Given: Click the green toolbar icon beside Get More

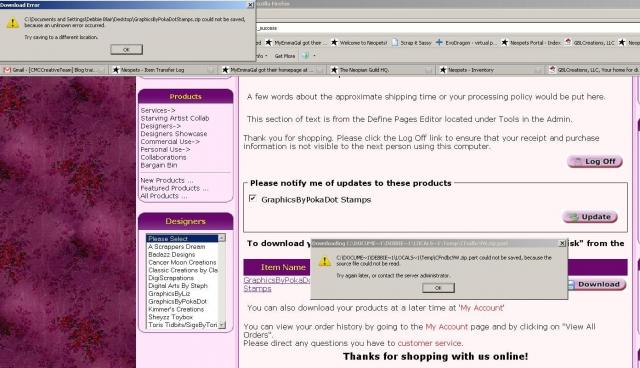Looking at the screenshot, I should 305,55.
